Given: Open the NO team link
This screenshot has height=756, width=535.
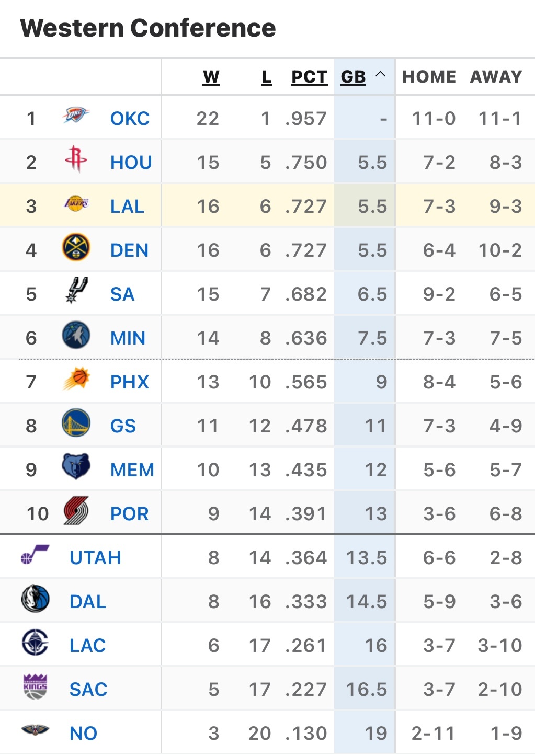Looking at the screenshot, I should coord(84,734).
